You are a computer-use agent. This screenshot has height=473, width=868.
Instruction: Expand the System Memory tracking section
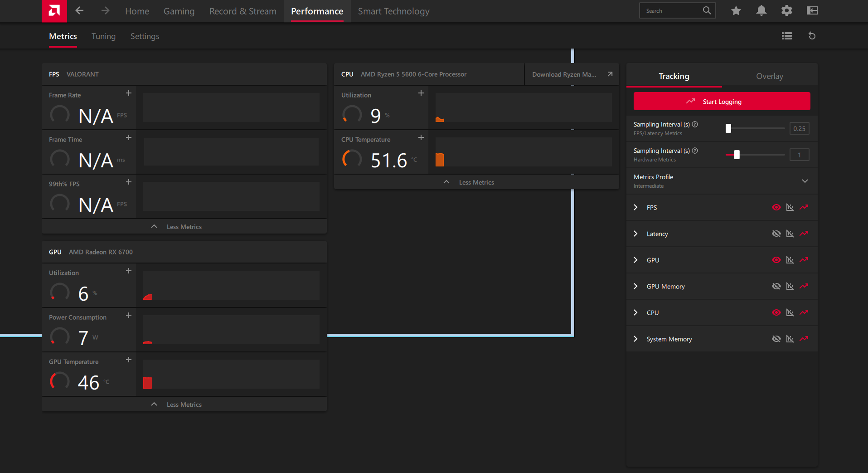tap(635, 339)
